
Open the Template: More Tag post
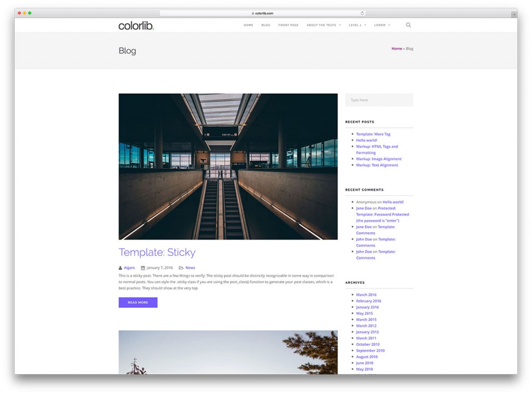tap(373, 134)
